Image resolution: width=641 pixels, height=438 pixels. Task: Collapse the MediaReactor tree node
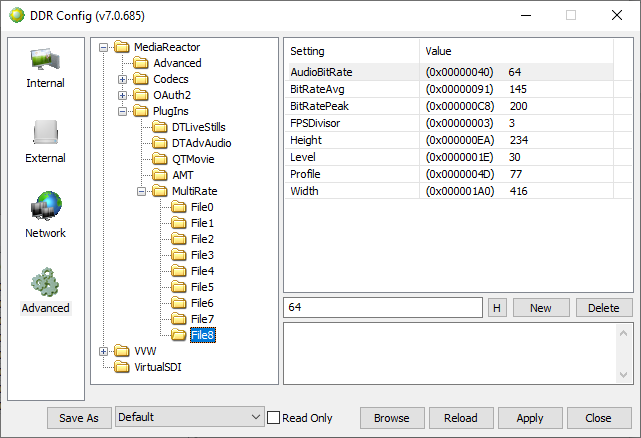pyautogui.click(x=103, y=47)
